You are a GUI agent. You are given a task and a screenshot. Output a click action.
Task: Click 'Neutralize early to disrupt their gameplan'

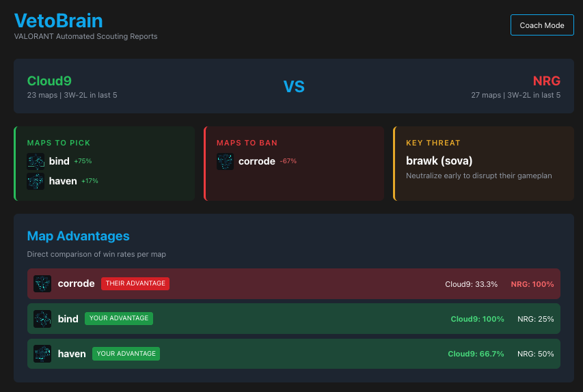(x=479, y=176)
